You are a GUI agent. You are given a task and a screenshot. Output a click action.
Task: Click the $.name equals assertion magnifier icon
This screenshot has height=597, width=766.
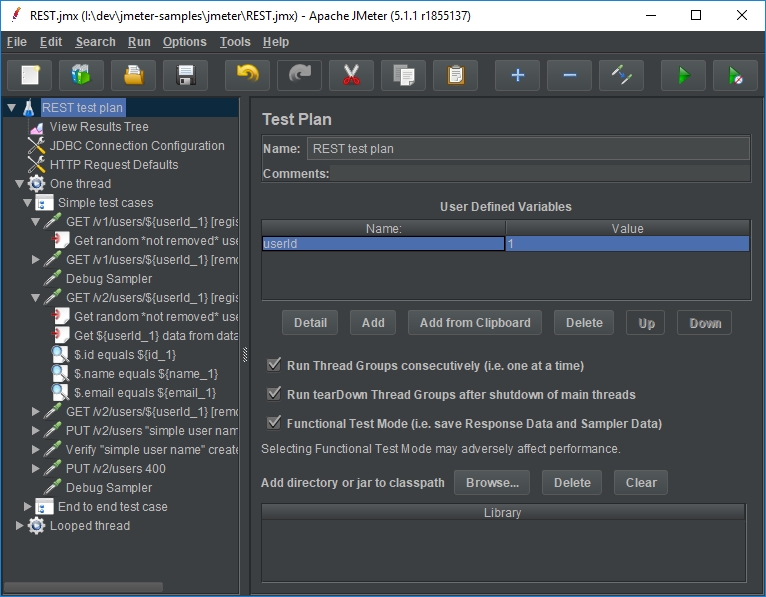60,374
